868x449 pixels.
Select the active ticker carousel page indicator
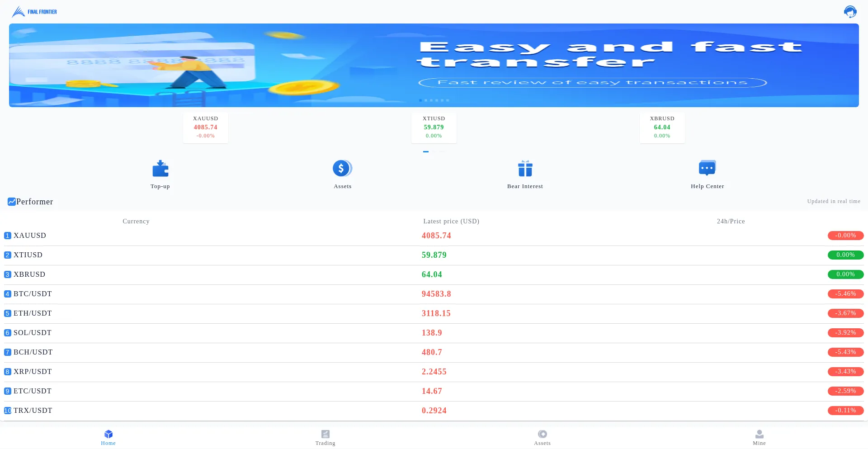[x=425, y=152]
